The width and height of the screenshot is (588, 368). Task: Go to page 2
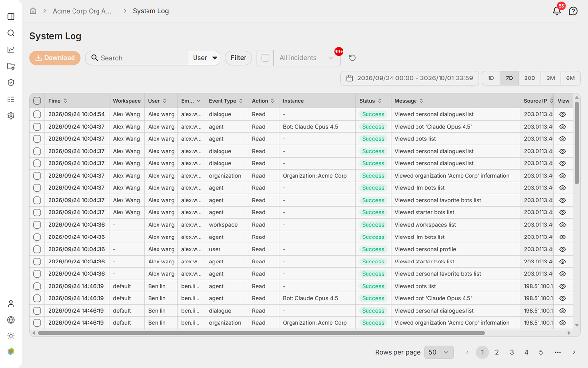[x=497, y=352]
